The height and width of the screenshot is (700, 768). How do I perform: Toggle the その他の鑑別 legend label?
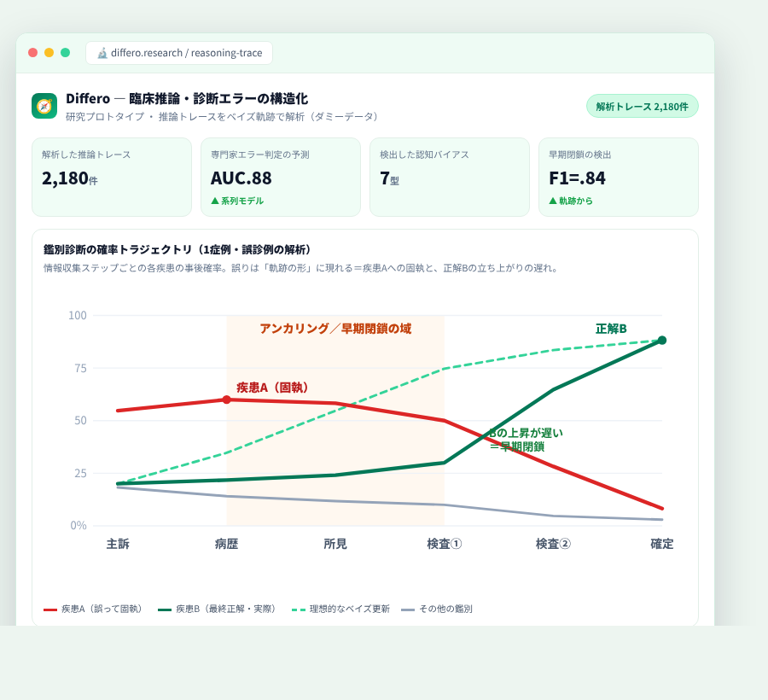(445, 609)
